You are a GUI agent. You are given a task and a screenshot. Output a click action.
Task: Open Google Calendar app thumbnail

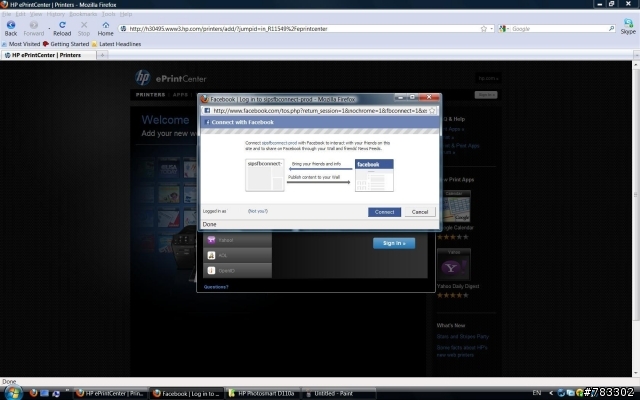click(x=453, y=206)
